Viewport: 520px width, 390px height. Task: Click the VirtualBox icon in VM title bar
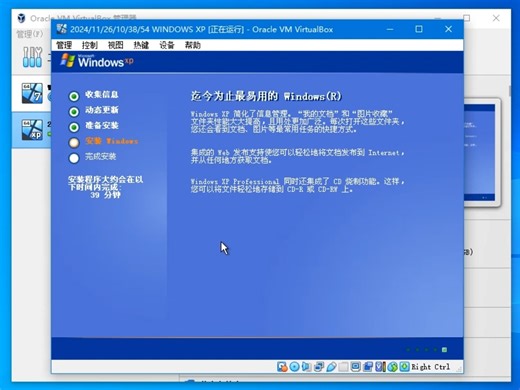pos(61,29)
